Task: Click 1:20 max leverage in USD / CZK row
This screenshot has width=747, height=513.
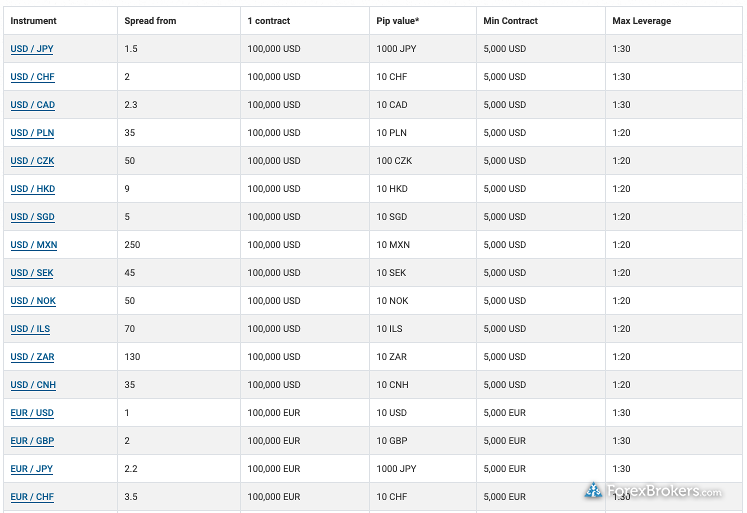Action: [x=621, y=161]
